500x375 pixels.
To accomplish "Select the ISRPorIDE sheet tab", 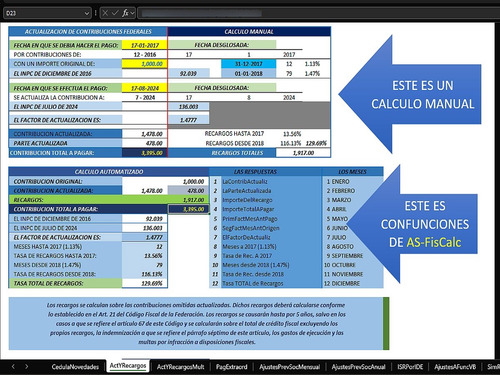I will pyautogui.click(x=410, y=367).
